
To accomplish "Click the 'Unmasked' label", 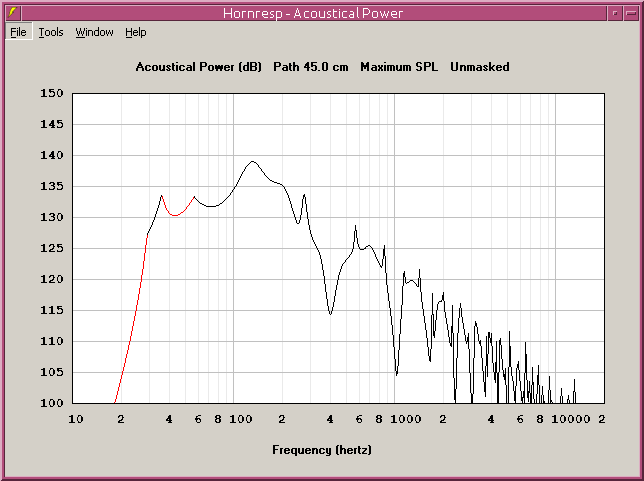I will point(480,67).
